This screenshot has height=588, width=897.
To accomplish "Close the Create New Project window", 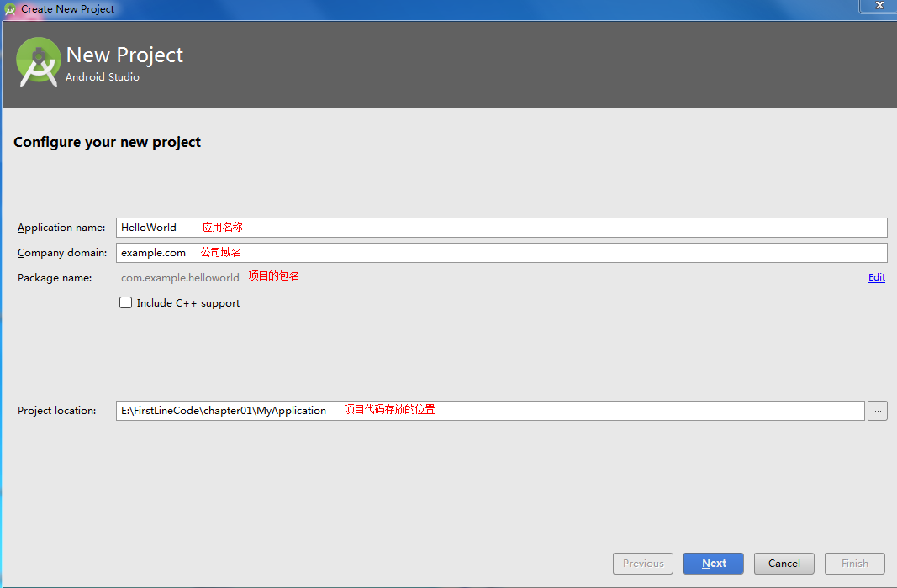I will point(879,6).
